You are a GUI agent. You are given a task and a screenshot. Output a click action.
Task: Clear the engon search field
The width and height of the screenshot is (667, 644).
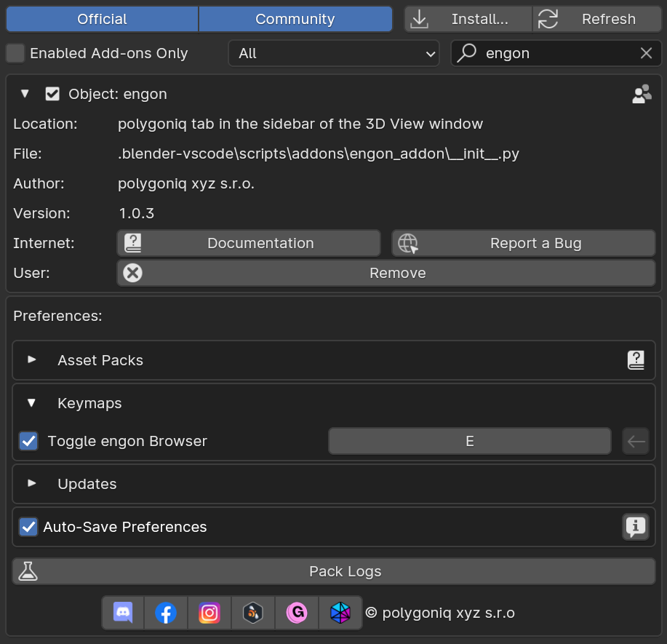pos(646,52)
